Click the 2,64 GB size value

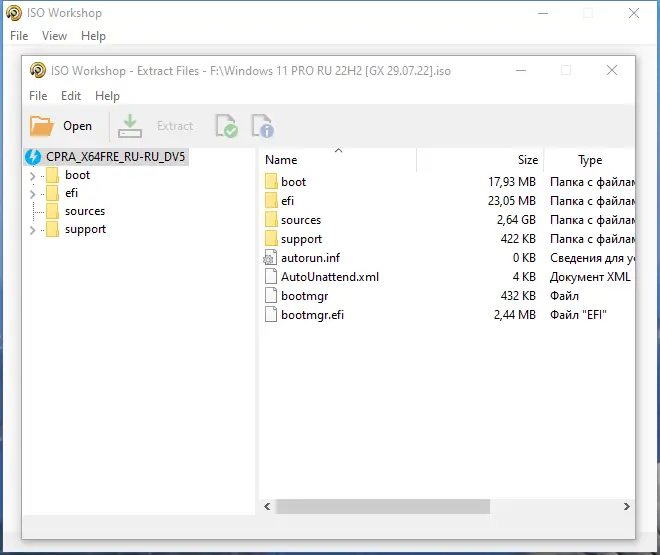pyautogui.click(x=516, y=220)
